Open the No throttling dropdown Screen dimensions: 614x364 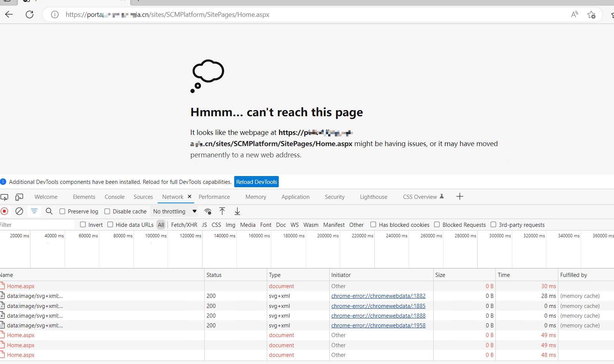coord(174,211)
